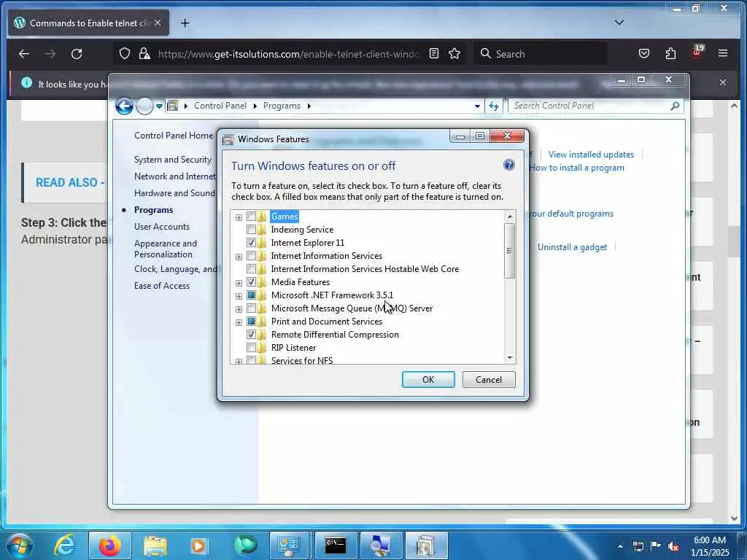The height and width of the screenshot is (560, 747).
Task: Click the Control Panel search magnifier icon
Action: (x=675, y=106)
